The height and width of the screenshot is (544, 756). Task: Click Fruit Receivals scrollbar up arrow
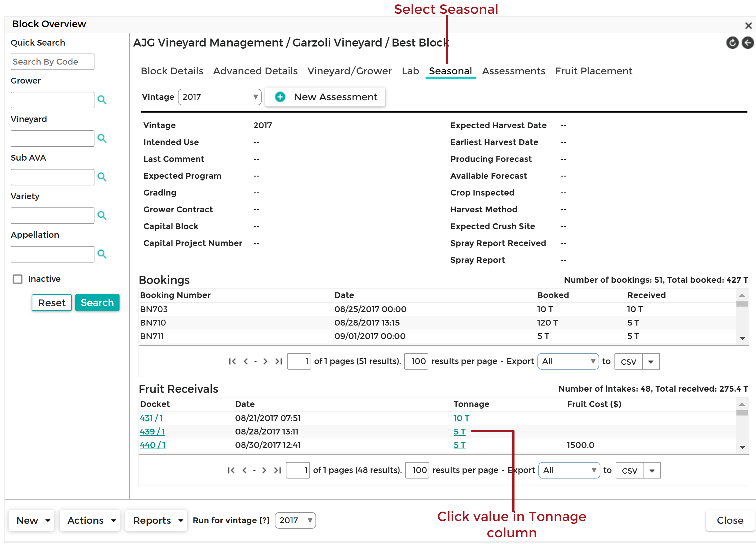742,404
